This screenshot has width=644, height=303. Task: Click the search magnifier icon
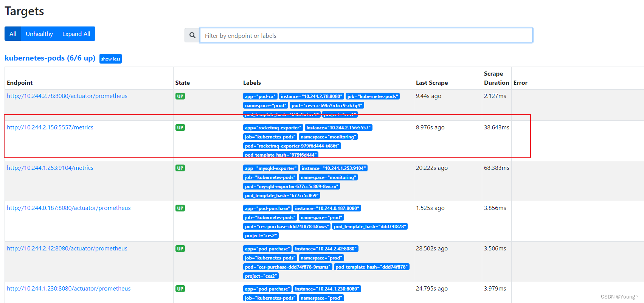pos(192,35)
